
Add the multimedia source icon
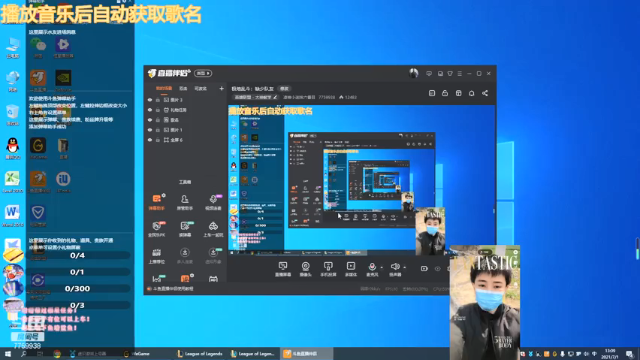(351, 269)
